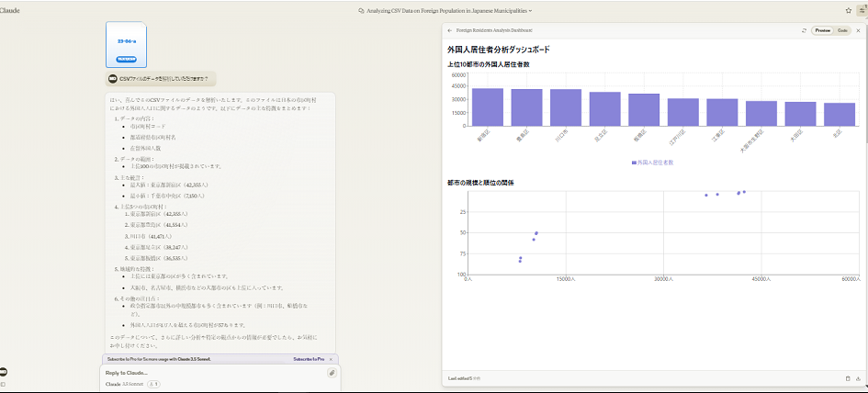Attach a file with paperclip icon
The image size is (868, 393).
(333, 373)
